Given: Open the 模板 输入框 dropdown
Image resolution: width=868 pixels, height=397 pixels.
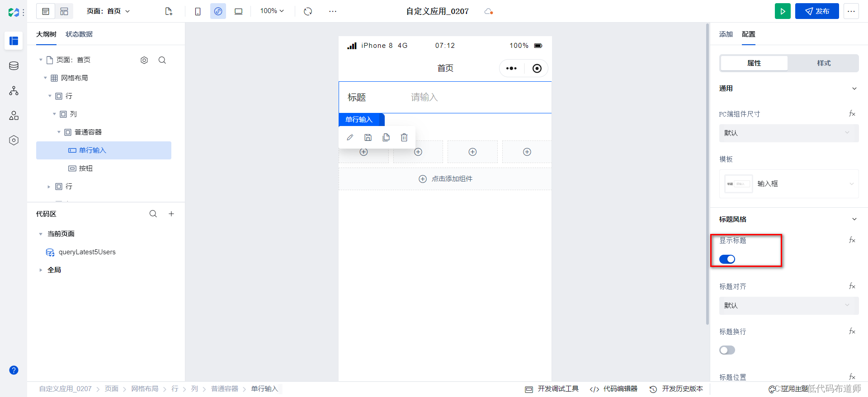Looking at the screenshot, I should 789,184.
